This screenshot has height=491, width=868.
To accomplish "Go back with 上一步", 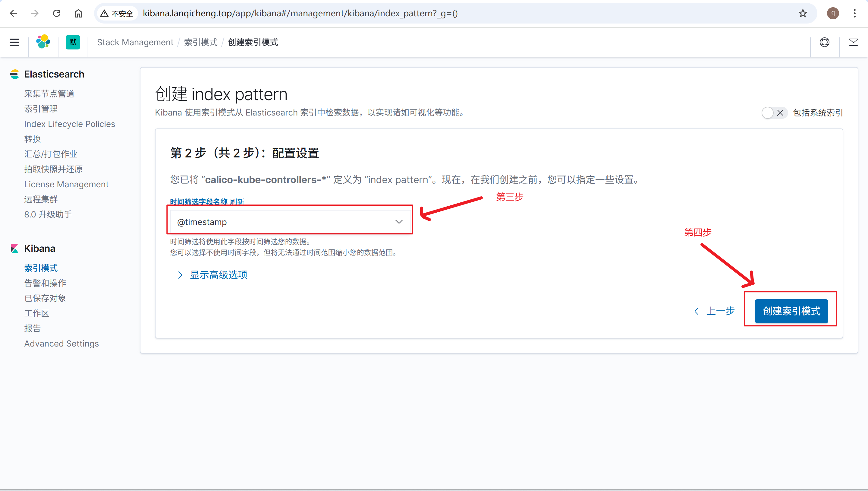I will 715,311.
